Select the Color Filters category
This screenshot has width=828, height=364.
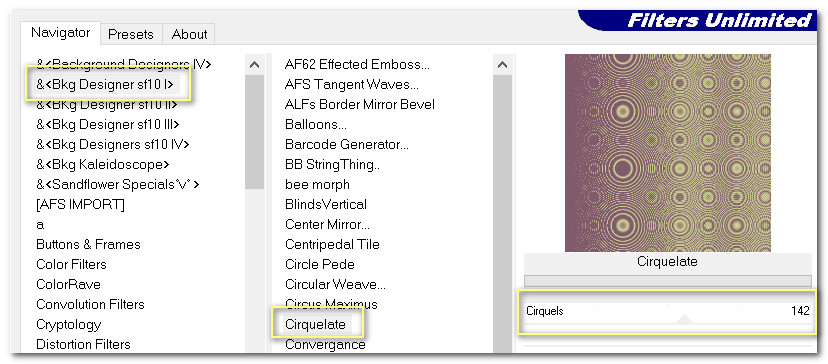coord(71,264)
